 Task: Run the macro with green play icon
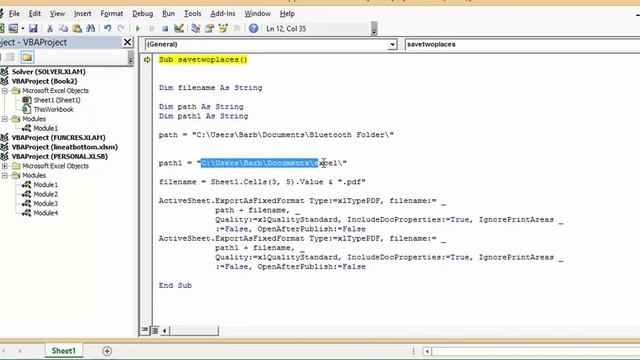[x=138, y=28]
